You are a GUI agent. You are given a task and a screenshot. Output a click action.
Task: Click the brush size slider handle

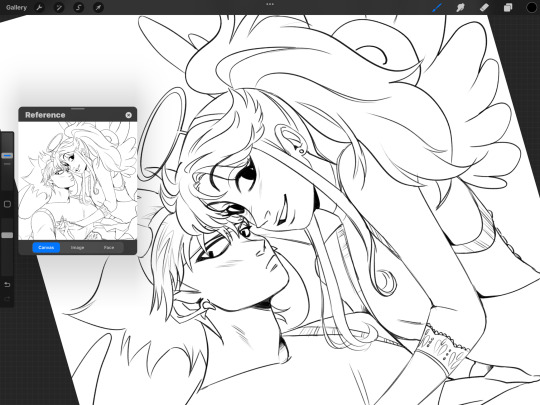[x=7, y=156]
